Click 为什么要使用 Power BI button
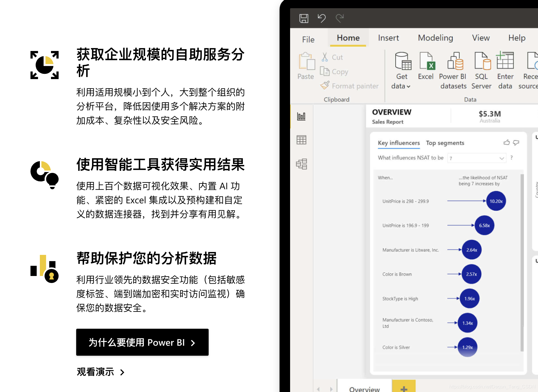Viewport: 538px width, 392px height. 142,342
